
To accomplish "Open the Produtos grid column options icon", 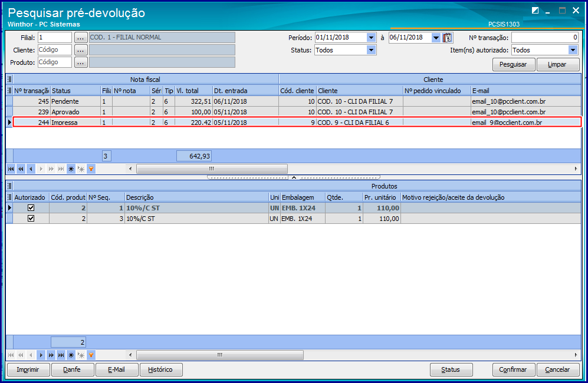I will click(x=10, y=186).
